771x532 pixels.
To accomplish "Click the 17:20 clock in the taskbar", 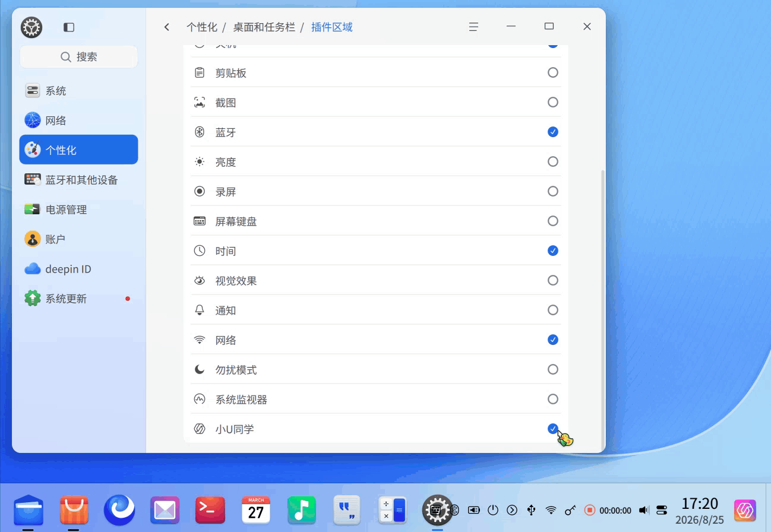I will point(700,503).
